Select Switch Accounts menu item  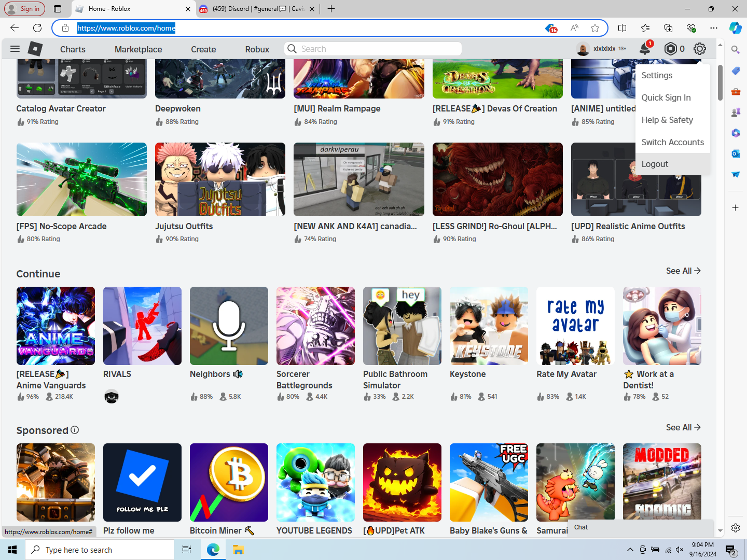point(673,142)
